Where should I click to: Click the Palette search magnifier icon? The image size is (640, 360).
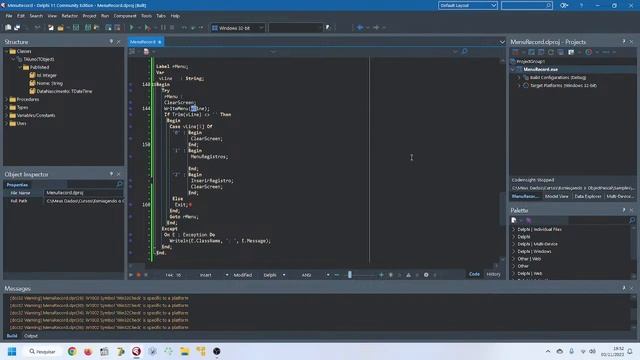coord(632,220)
